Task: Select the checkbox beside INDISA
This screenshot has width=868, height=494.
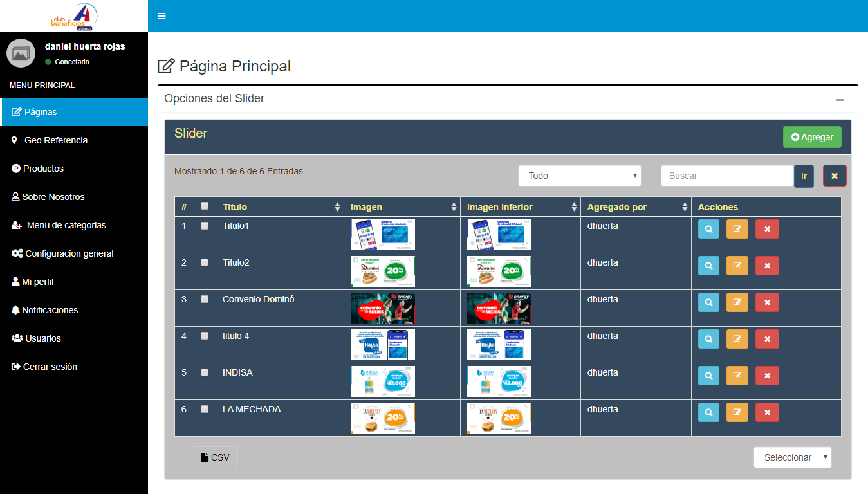Action: pos(205,372)
